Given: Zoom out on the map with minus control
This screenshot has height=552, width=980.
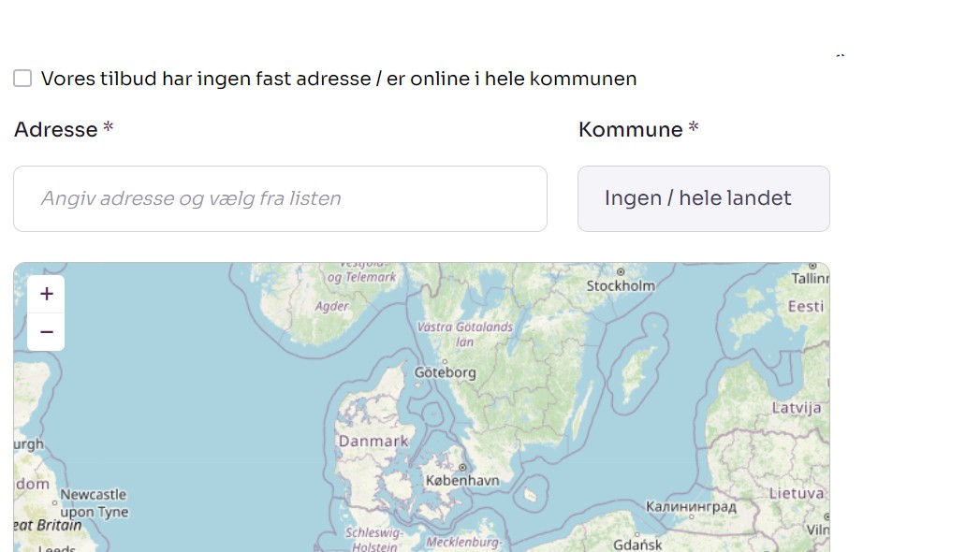Looking at the screenshot, I should [x=45, y=331].
